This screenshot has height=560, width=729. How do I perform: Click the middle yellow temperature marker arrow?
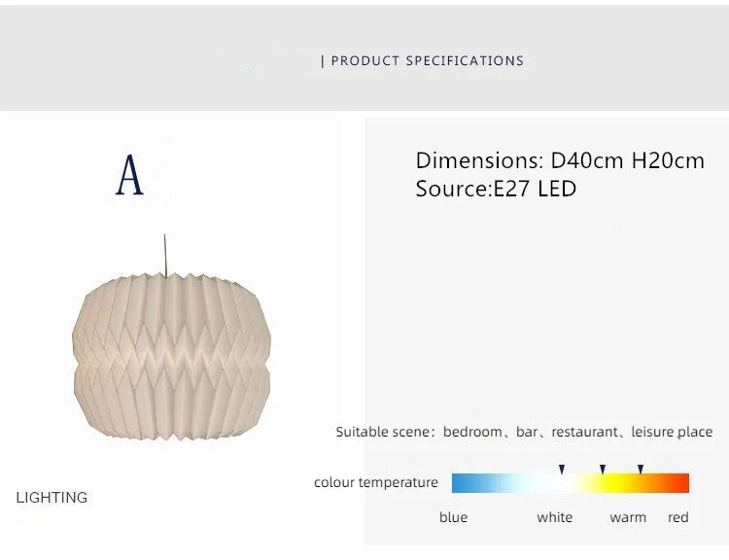pyautogui.click(x=603, y=469)
